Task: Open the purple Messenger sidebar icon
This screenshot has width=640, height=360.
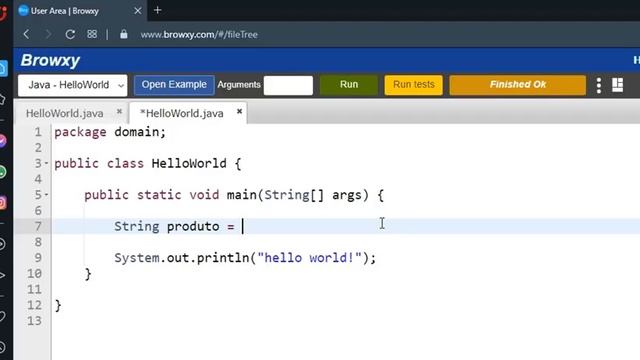Action: coord(3,141)
